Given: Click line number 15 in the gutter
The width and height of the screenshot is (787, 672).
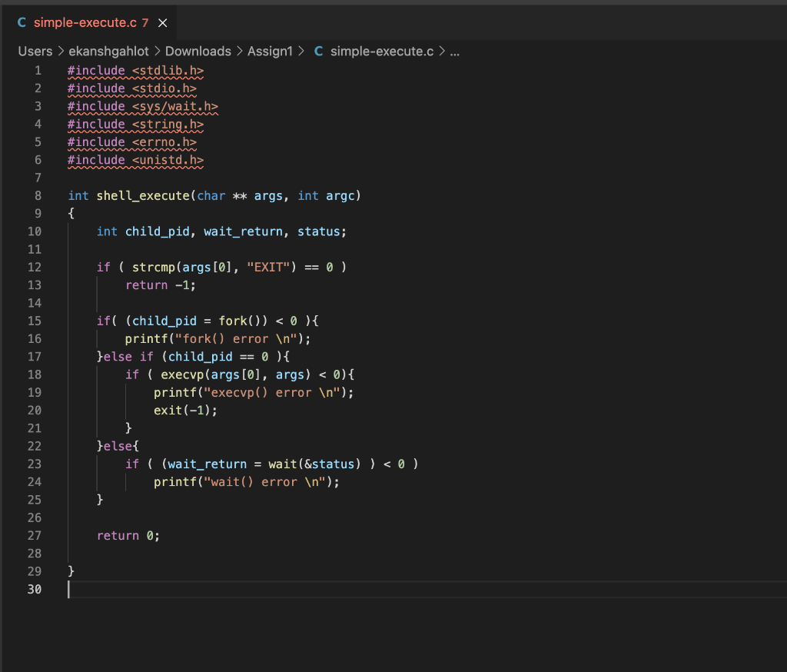Looking at the screenshot, I should pos(35,321).
